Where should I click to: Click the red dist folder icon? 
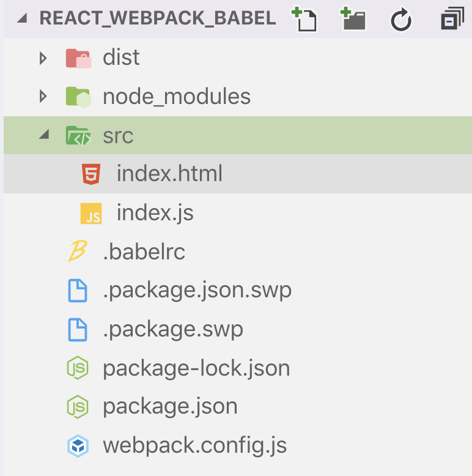pyautogui.click(x=78, y=58)
